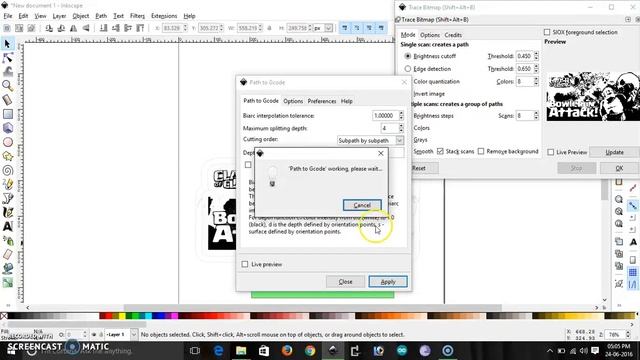Switch to Preferences tab in Path to Gcode

click(x=322, y=101)
